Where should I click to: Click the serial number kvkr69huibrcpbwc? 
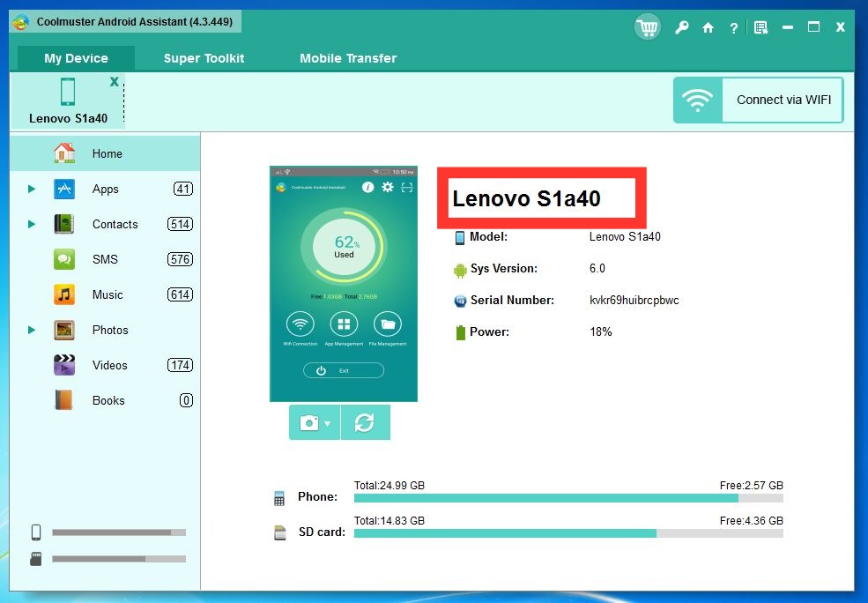tap(634, 301)
